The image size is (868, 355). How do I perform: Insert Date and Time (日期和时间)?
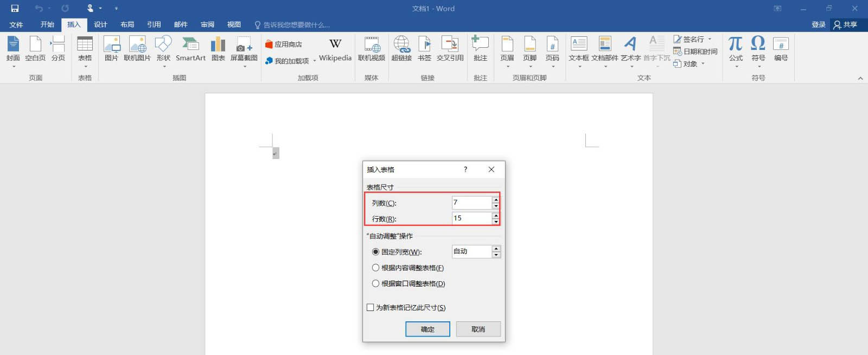pyautogui.click(x=695, y=52)
